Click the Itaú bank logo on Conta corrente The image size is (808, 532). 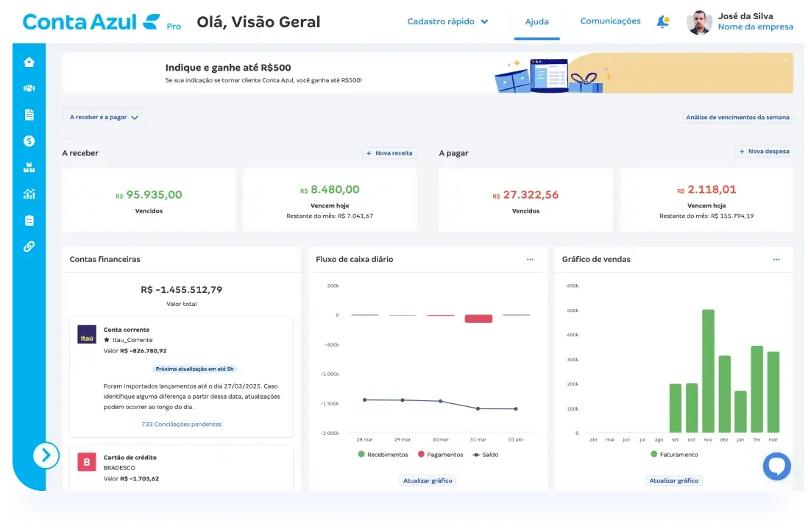(x=86, y=334)
